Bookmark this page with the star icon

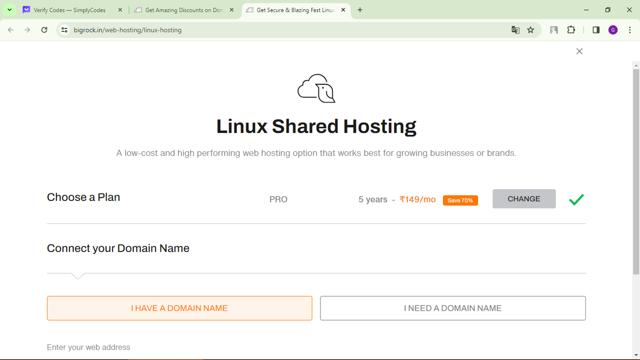pyautogui.click(x=531, y=30)
